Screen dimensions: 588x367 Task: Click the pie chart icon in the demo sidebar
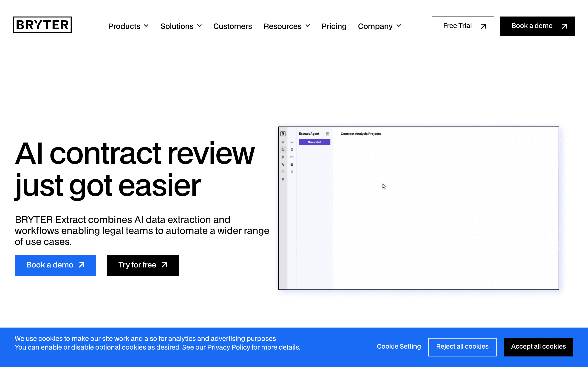[x=283, y=172]
